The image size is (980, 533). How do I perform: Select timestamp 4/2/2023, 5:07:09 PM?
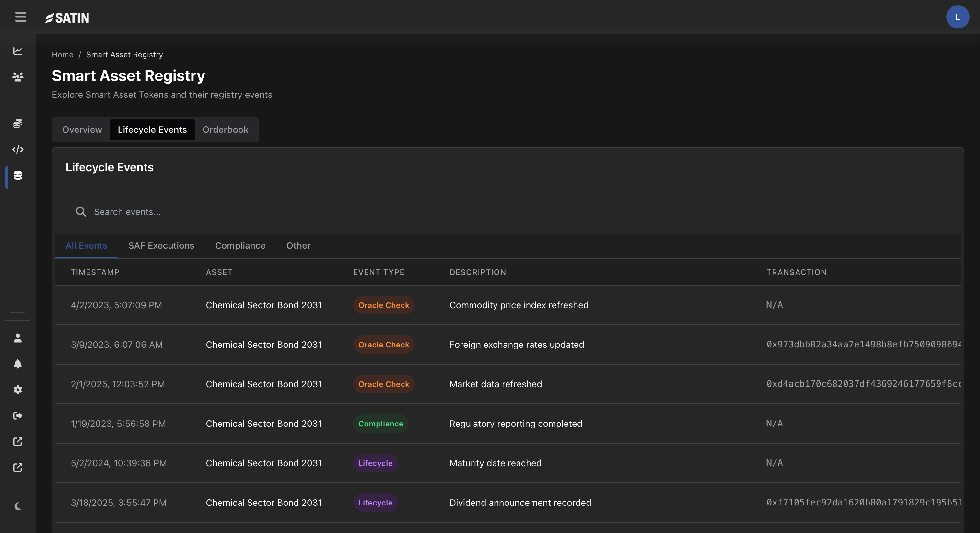coord(116,305)
